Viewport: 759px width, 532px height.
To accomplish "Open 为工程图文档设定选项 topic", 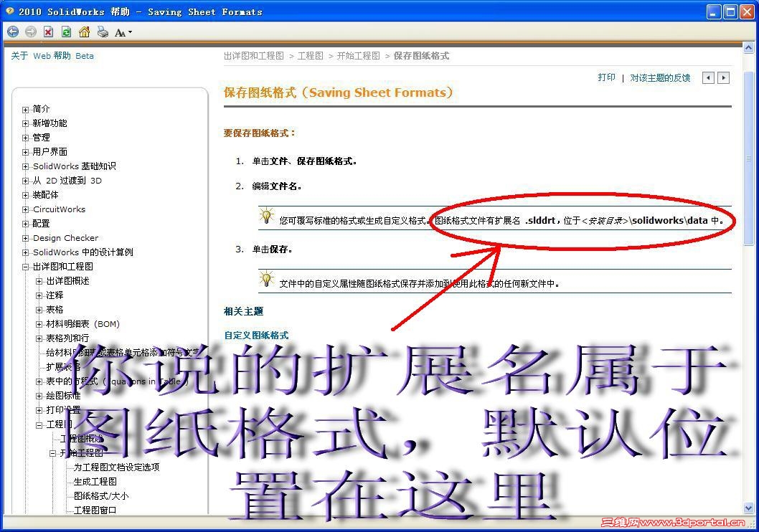I will click(117, 467).
